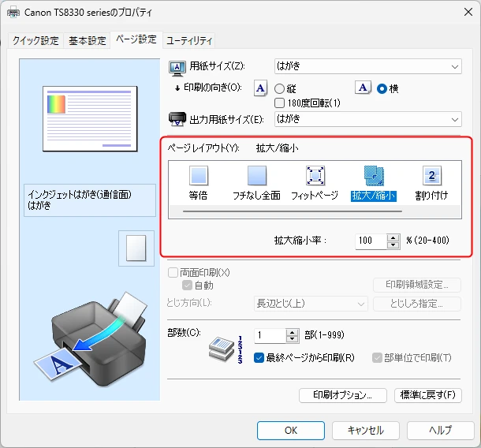Click 標準に戻す button
Screen dimensions: 481x448
click(428, 395)
